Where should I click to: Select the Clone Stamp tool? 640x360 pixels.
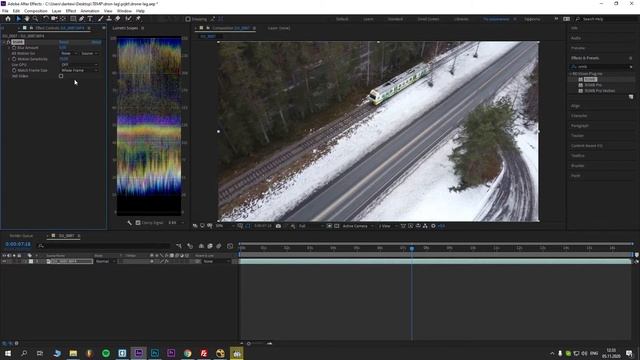tap(109, 19)
